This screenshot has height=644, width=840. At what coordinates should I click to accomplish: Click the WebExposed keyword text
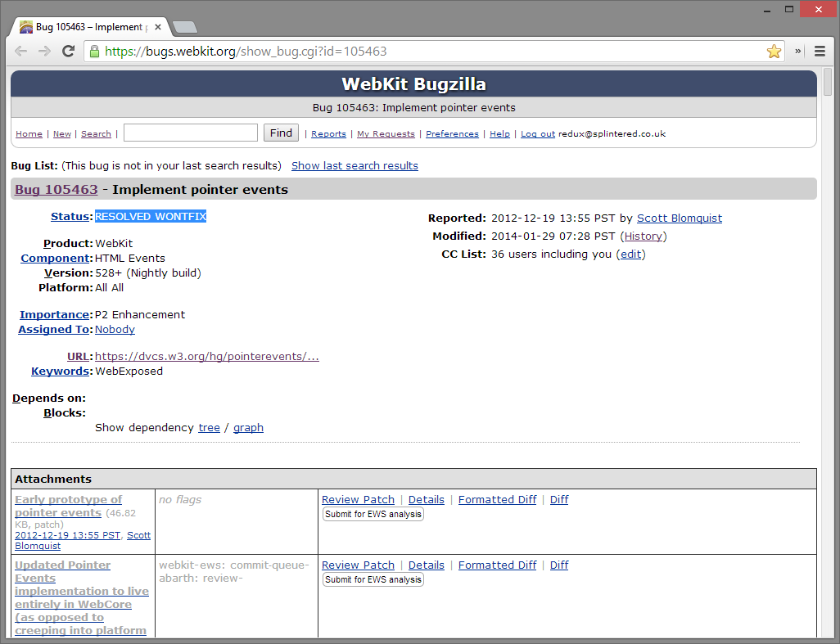point(129,372)
